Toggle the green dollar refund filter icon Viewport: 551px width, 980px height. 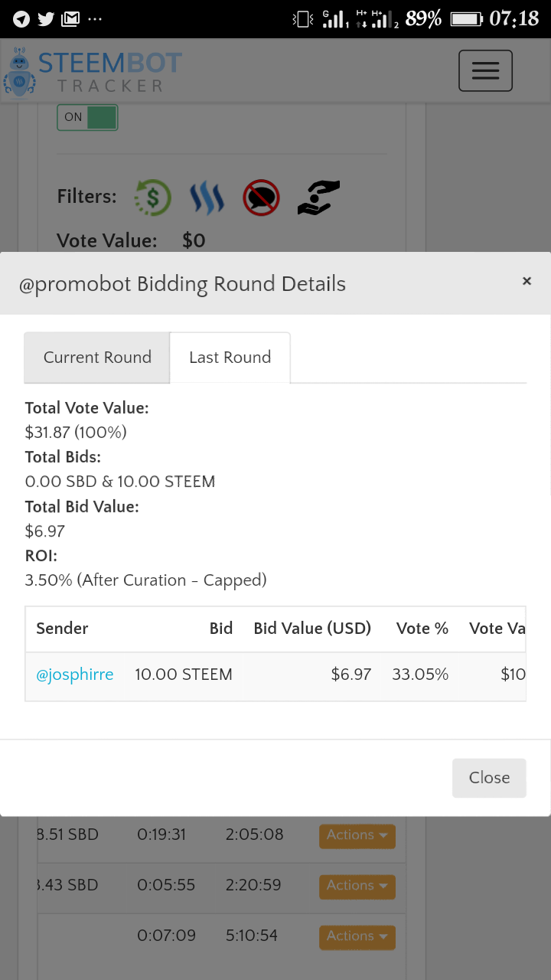[x=152, y=198]
